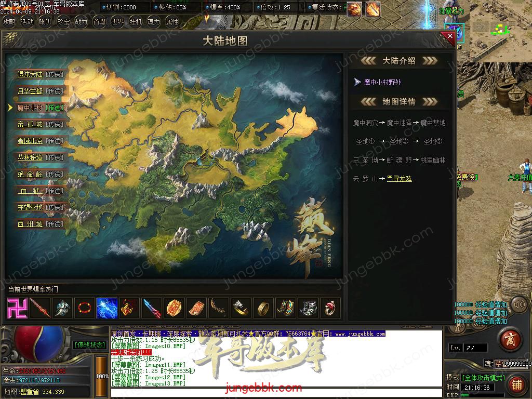Image resolution: width=532 pixels, height=399 pixels.
Task: Focus the chat input field below messages
Action: (x=276, y=393)
